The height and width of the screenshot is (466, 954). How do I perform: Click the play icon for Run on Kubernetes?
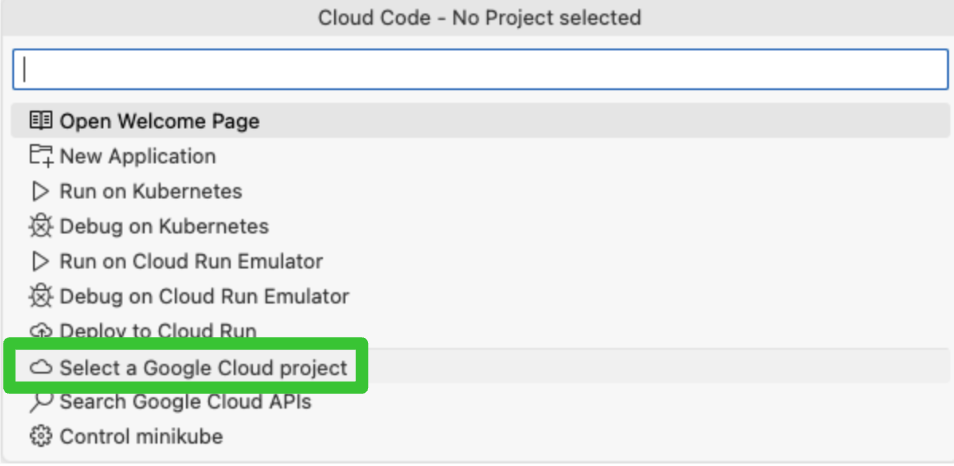[41, 191]
